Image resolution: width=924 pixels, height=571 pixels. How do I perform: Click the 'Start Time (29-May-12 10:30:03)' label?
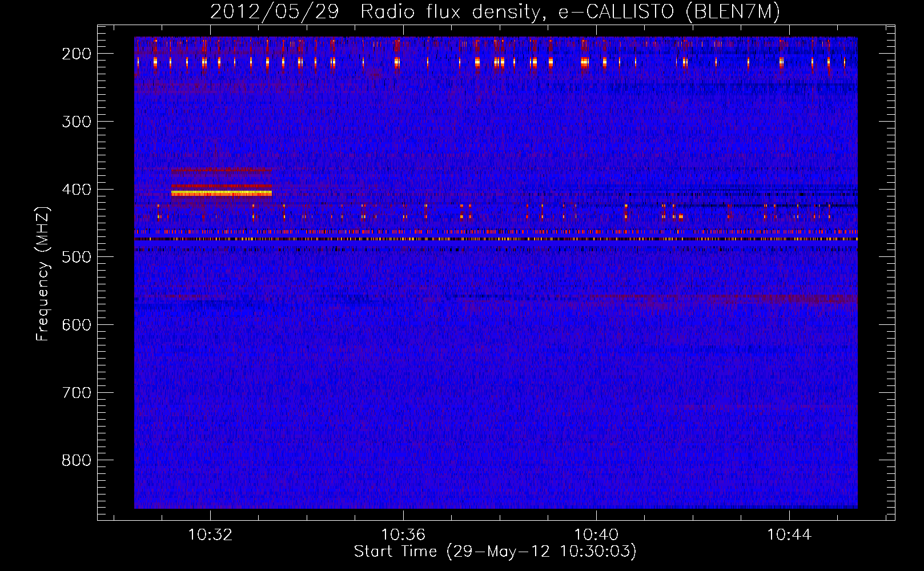pyautogui.click(x=495, y=552)
